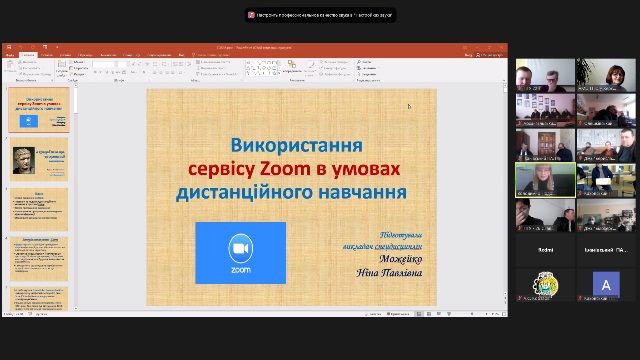Open the Select dropdown in editing group

tap(367, 74)
